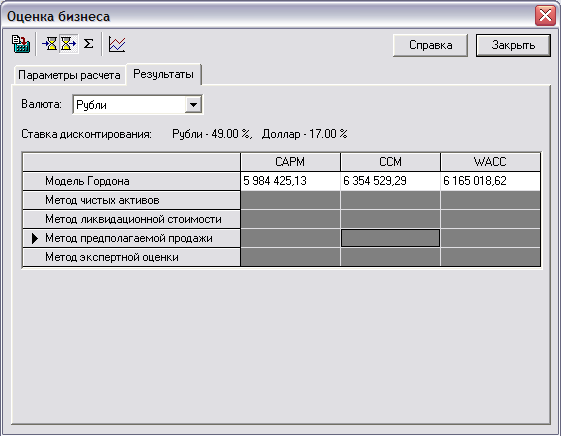Image resolution: width=561 pixels, height=436 pixels.
Task: Click the Sigma summation icon
Action: [88, 44]
